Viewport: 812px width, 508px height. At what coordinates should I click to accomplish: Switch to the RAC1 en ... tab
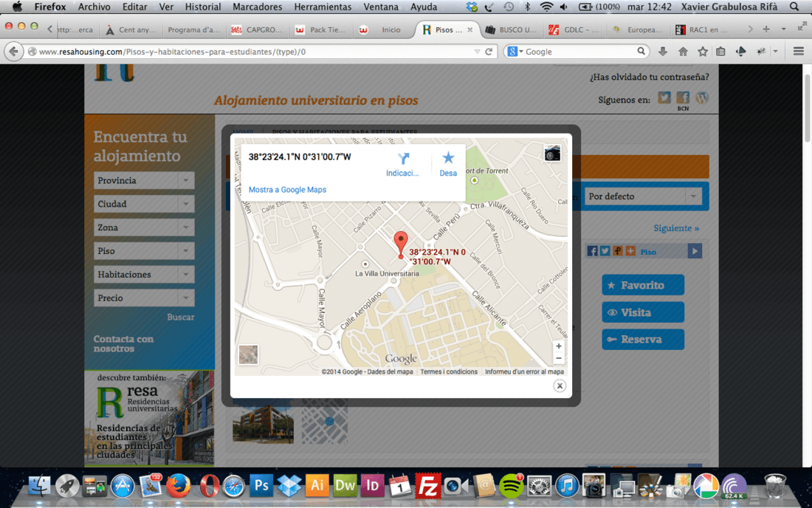(x=703, y=30)
